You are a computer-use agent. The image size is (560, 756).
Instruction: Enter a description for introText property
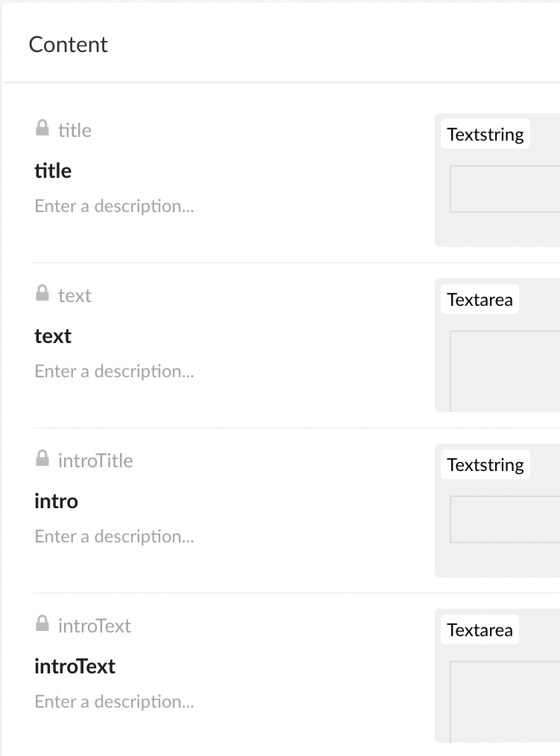pyautogui.click(x=114, y=702)
